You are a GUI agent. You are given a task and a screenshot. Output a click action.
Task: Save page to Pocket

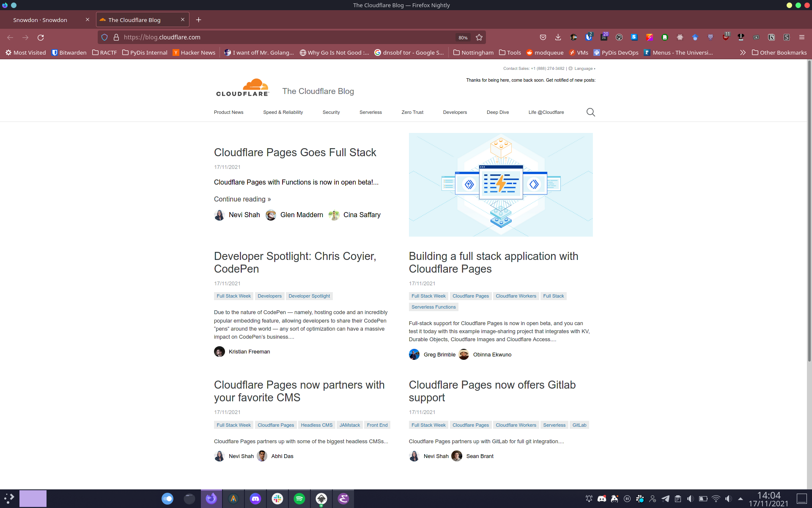point(543,37)
